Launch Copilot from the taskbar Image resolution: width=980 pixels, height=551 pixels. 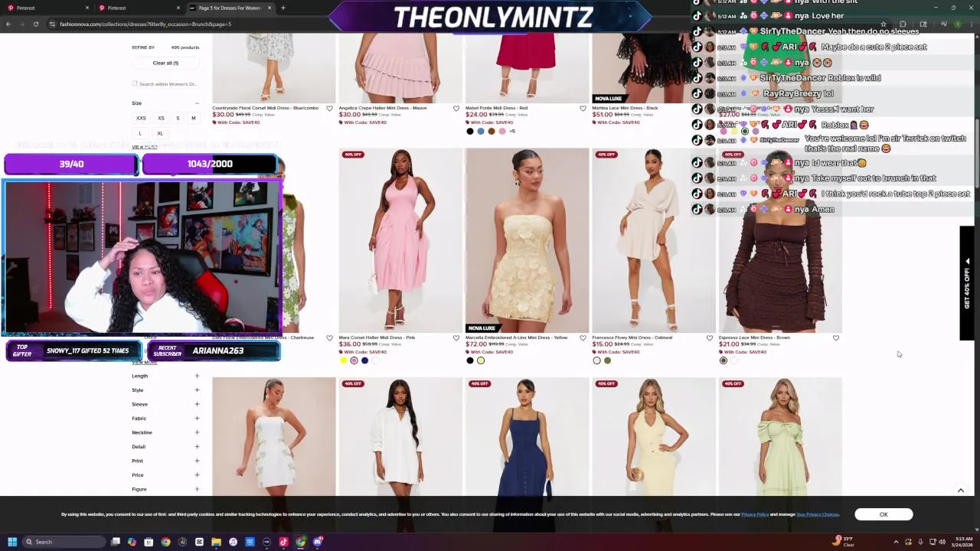(x=132, y=542)
